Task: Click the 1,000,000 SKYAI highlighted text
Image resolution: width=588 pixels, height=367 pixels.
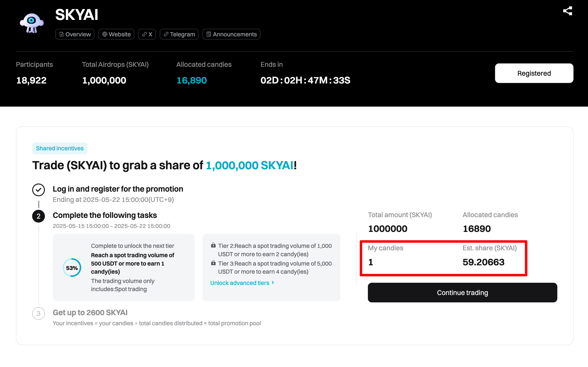Action: click(x=250, y=165)
